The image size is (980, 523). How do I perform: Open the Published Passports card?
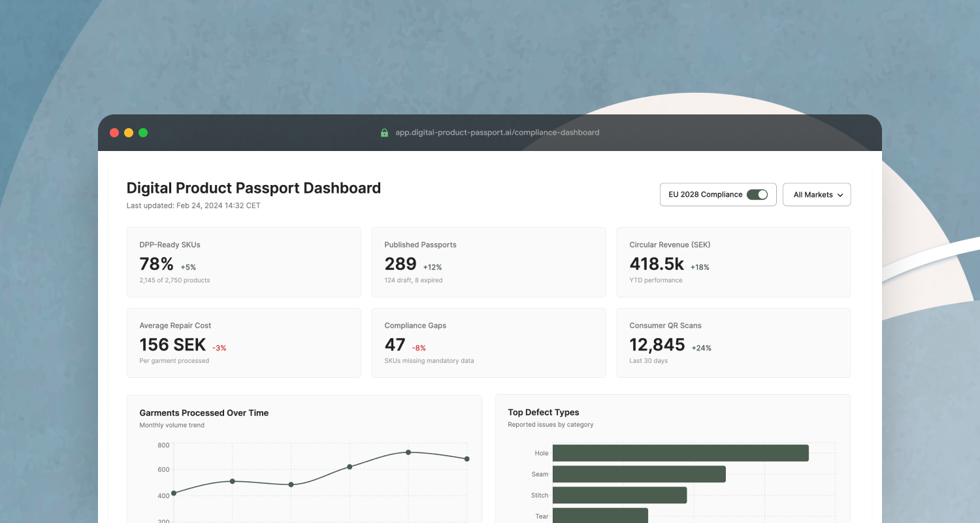489,262
